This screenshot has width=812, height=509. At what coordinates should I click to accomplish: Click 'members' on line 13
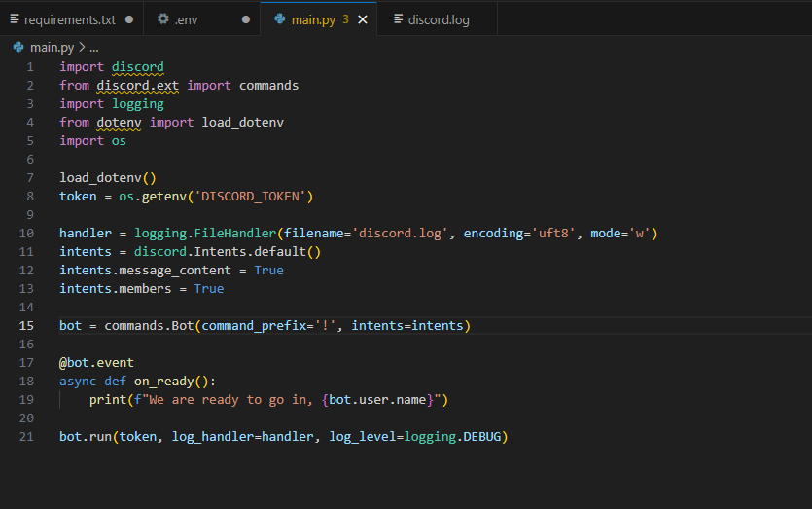145,289
